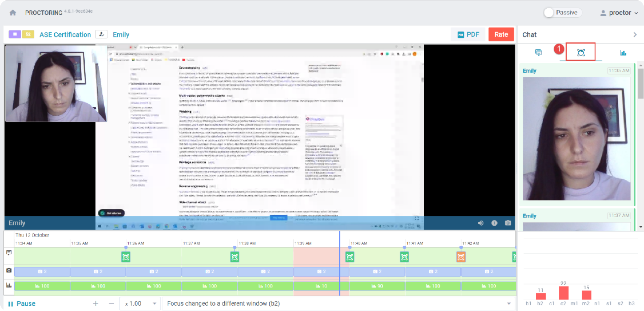Toggle the timeline camera row icon
The width and height of the screenshot is (644, 311).
click(9, 271)
